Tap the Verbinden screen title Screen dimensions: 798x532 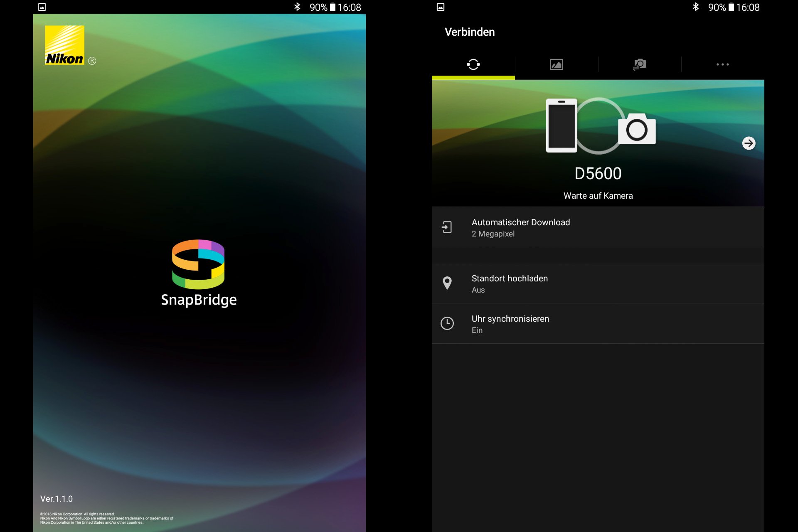click(470, 32)
